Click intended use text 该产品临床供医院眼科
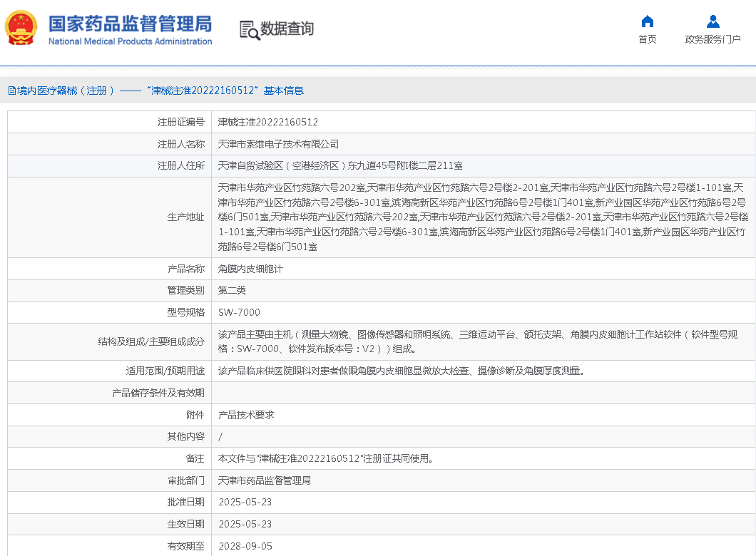 click(x=401, y=371)
